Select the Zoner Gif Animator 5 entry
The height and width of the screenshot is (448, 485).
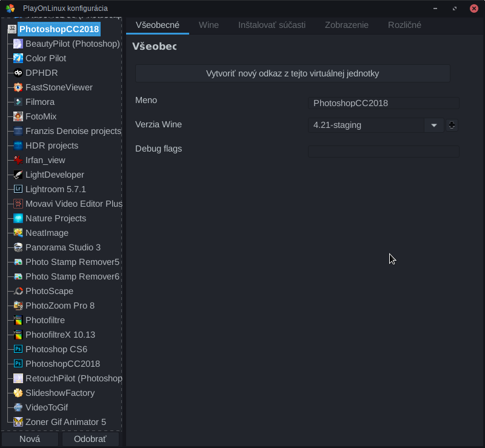click(x=65, y=422)
